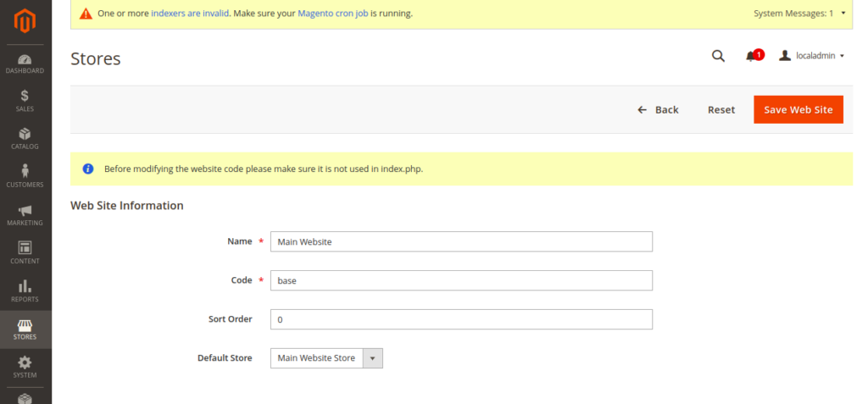Open the notifications bell icon
The height and width of the screenshot is (404, 868).
pyautogui.click(x=752, y=56)
